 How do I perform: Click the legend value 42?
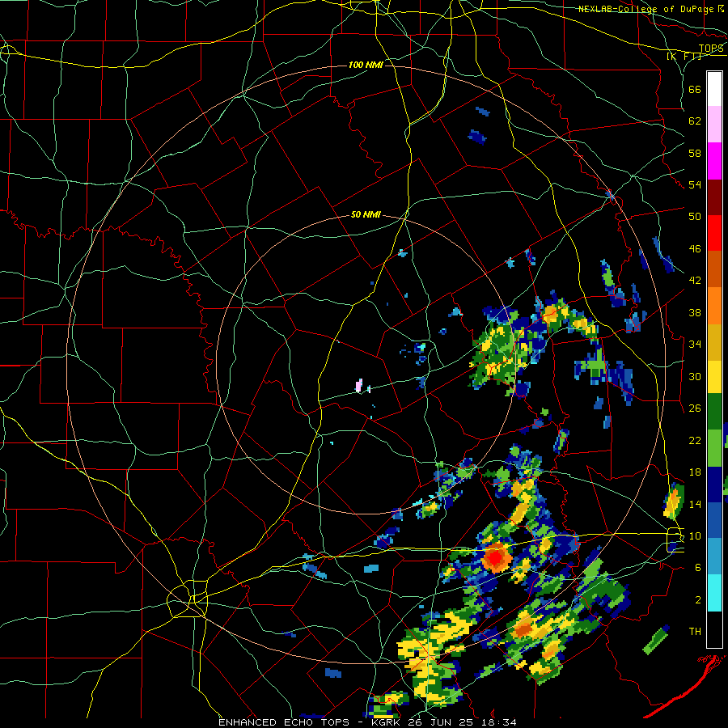tap(695, 280)
